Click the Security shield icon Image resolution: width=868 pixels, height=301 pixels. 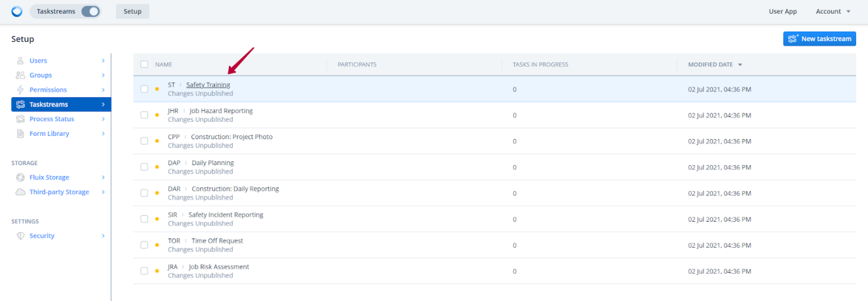tap(20, 236)
